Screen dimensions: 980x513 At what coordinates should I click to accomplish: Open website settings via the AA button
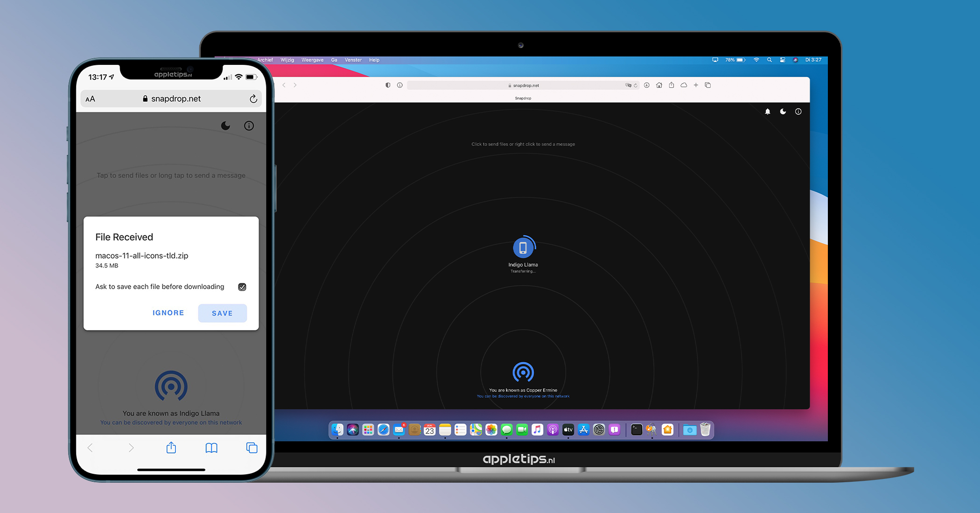(x=91, y=98)
